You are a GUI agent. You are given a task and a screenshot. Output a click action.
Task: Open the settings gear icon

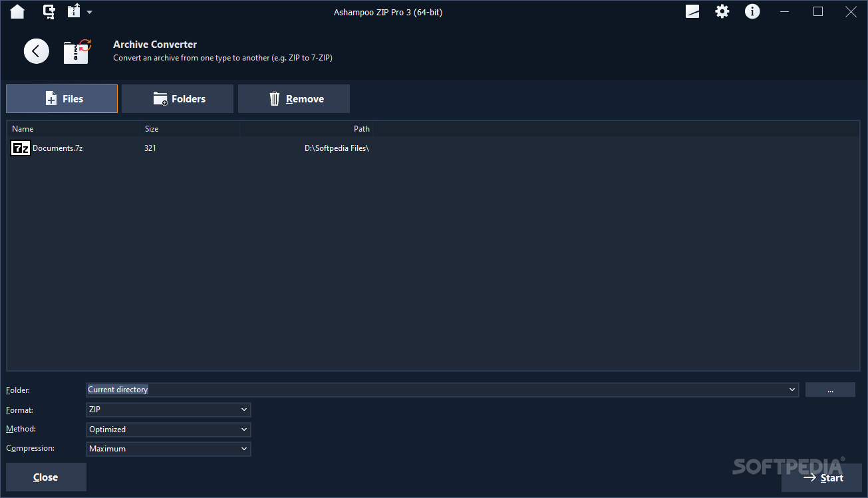pyautogui.click(x=722, y=11)
